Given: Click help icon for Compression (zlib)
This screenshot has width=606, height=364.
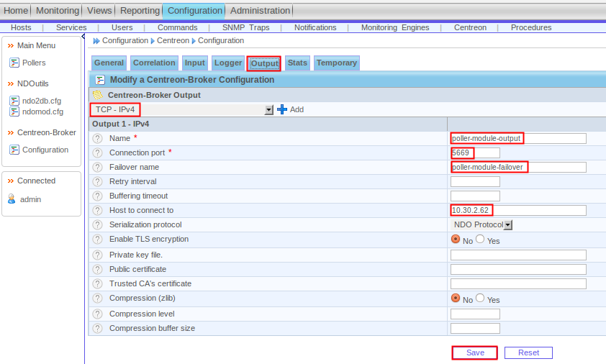Looking at the screenshot, I should pyautogui.click(x=97, y=299).
